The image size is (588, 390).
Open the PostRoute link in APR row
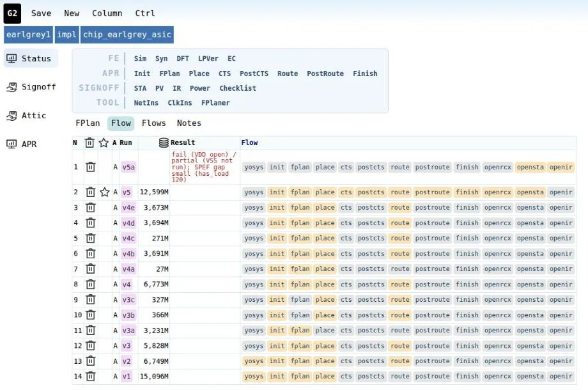(325, 74)
